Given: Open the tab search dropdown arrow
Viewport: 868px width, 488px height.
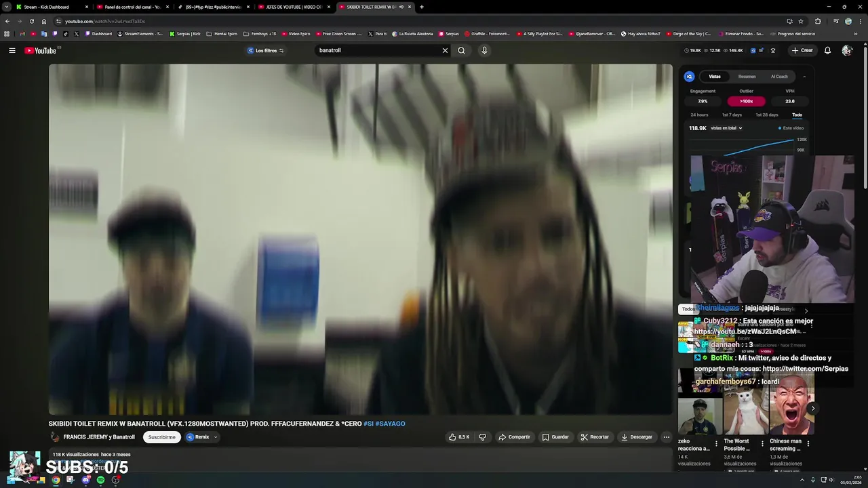Looking at the screenshot, I should (6, 7).
